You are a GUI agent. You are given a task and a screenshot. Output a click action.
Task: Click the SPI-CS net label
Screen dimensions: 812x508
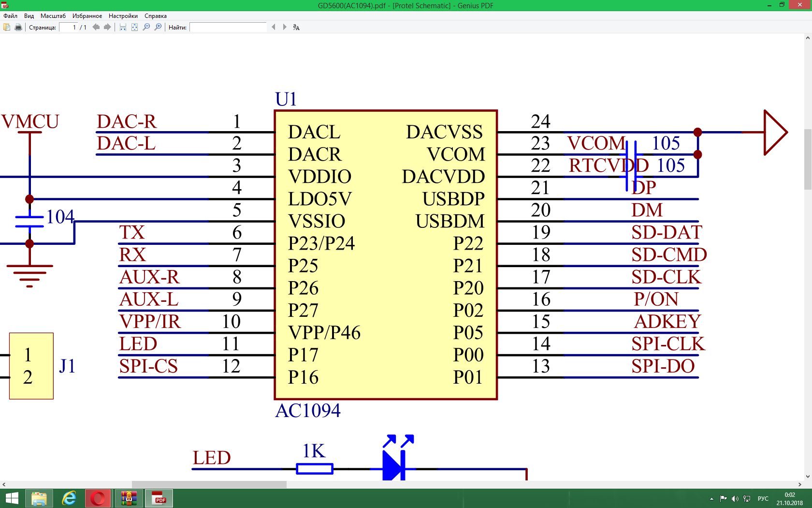coord(148,366)
